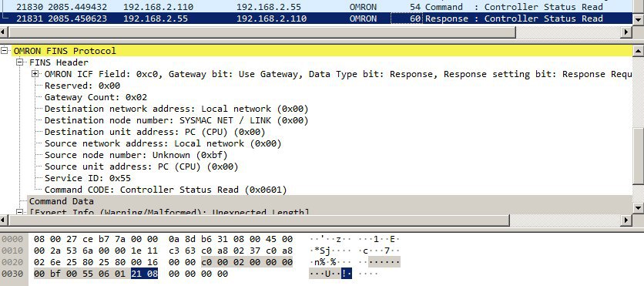
Task: Select packet 21830 Command Controller Status Read
Action: coord(317,7)
